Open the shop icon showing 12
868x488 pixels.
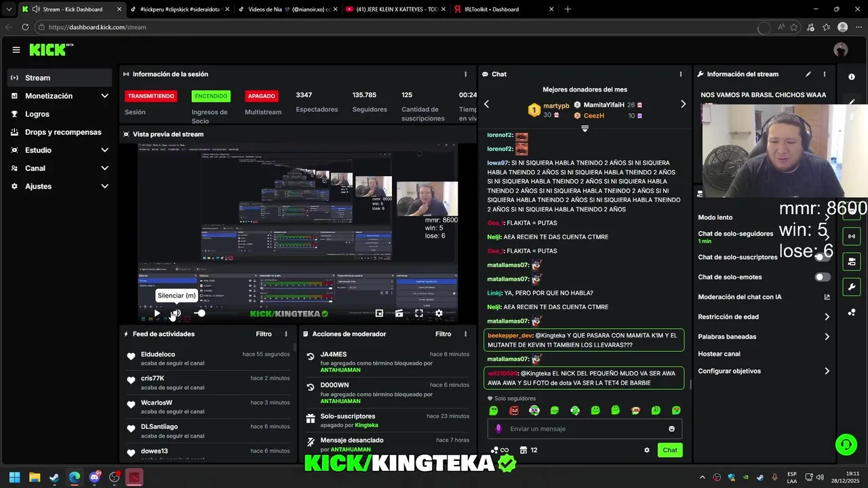click(x=528, y=450)
